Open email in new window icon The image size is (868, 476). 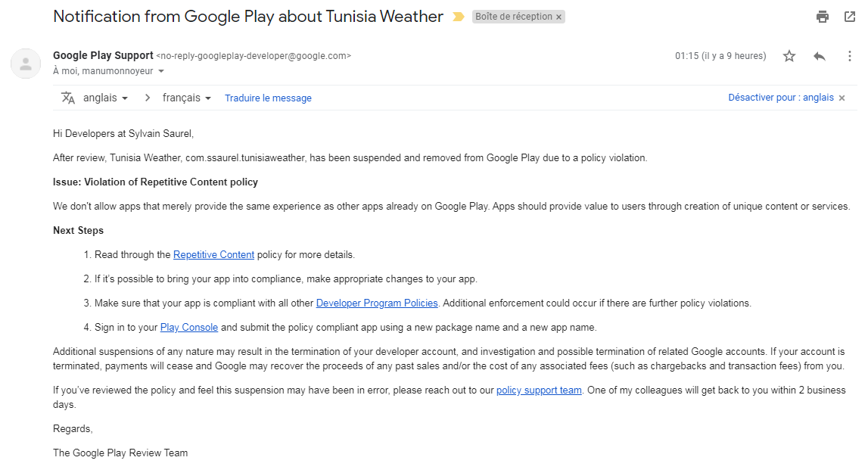(850, 17)
